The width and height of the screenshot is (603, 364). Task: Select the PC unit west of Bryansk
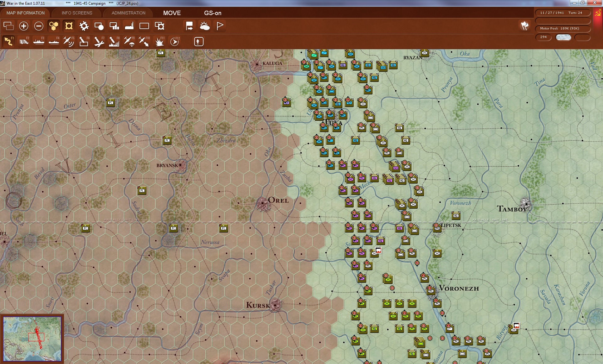(167, 140)
